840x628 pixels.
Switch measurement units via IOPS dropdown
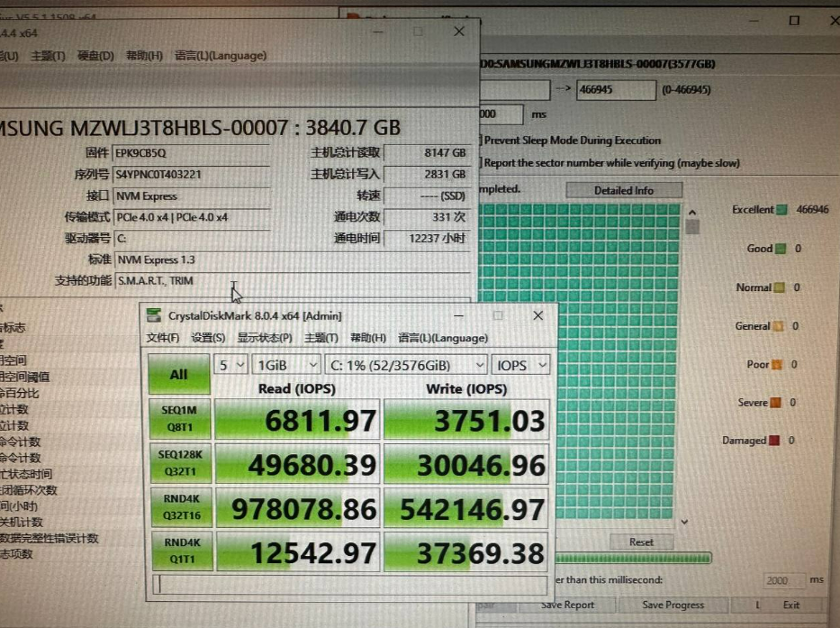coord(520,364)
